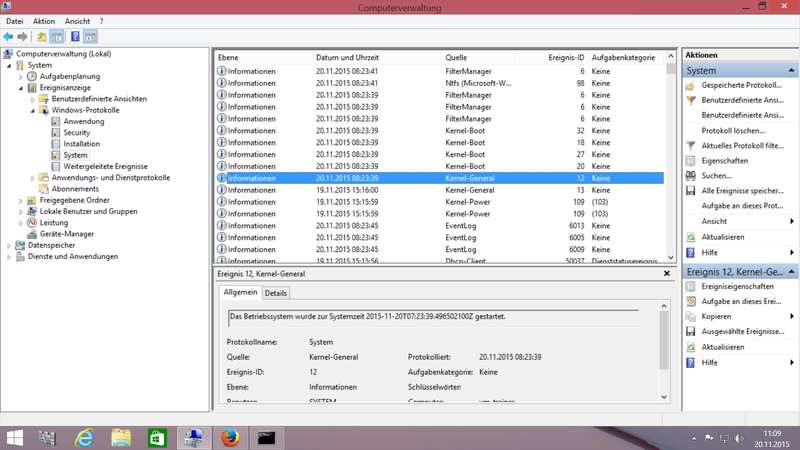This screenshot has width=800, height=450.
Task: Expand Lokale Benutzer und Gruppen
Action: 21,212
